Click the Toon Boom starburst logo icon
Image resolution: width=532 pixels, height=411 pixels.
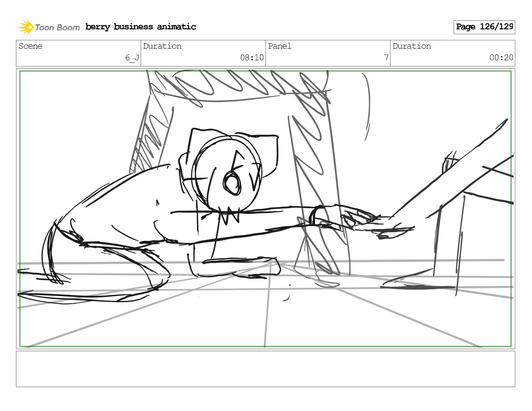25,27
